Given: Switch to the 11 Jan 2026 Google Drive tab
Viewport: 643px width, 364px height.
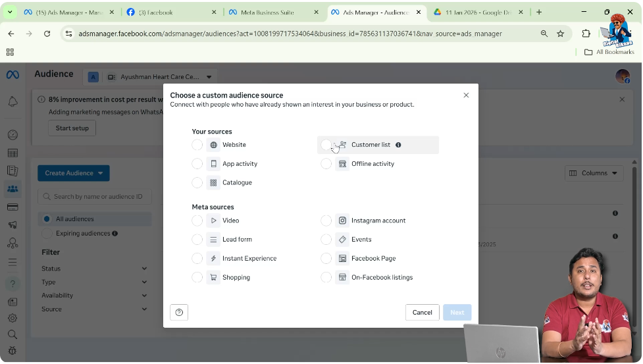Looking at the screenshot, I should coord(478,13).
